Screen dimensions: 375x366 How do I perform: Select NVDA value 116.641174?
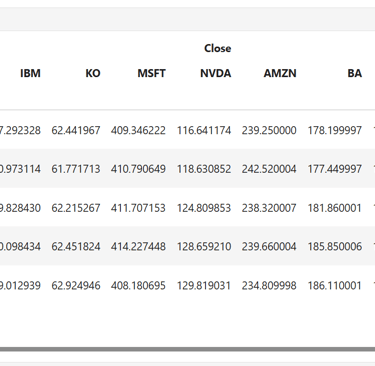coord(204,130)
